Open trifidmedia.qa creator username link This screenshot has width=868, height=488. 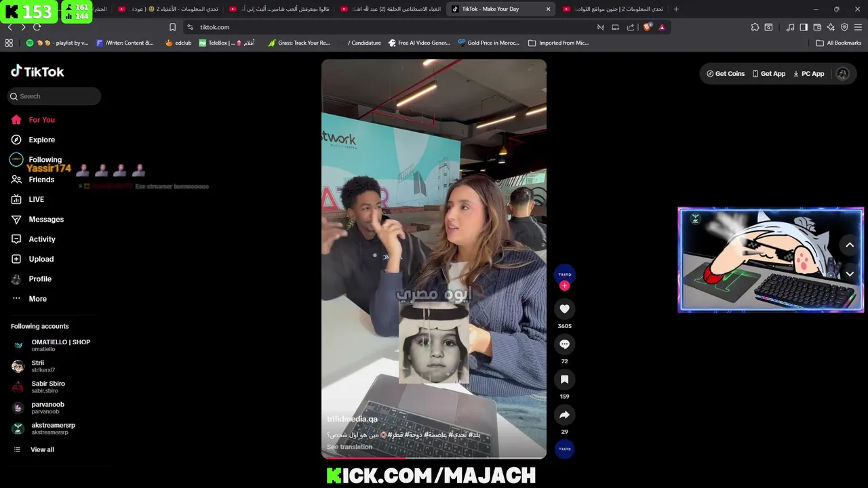352,419
